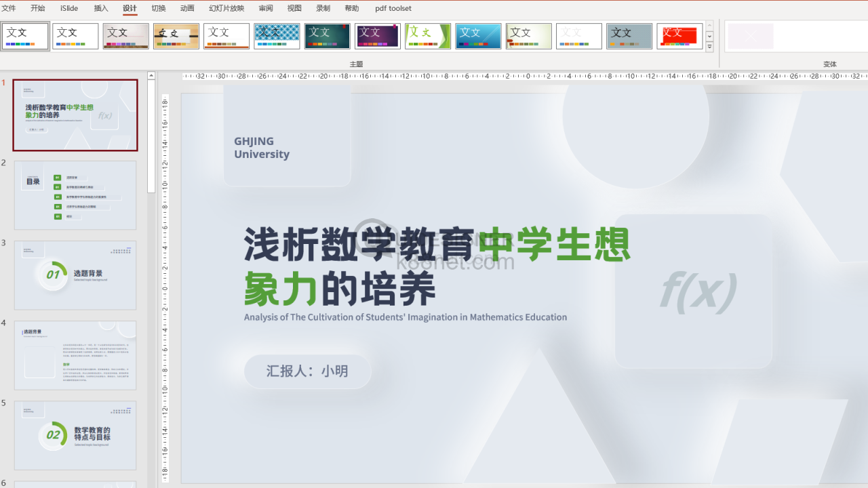Apply the dark teal theme
The height and width of the screenshot is (488, 868).
[x=328, y=36]
